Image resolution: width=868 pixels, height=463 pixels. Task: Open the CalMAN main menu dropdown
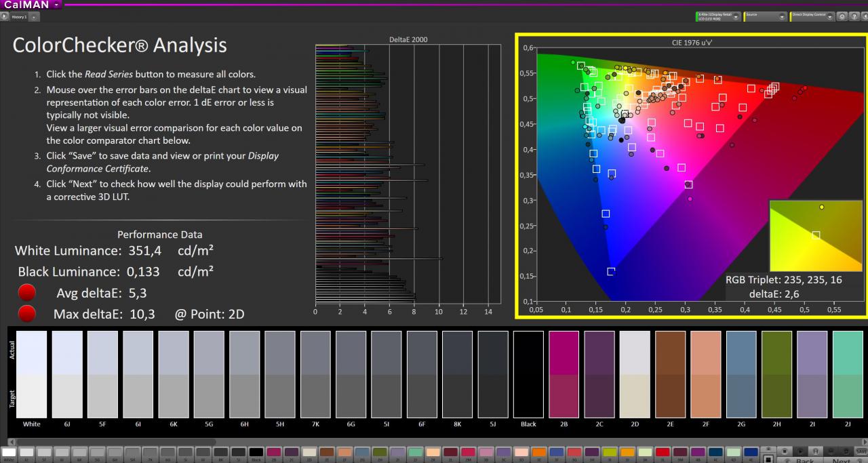click(31, 5)
